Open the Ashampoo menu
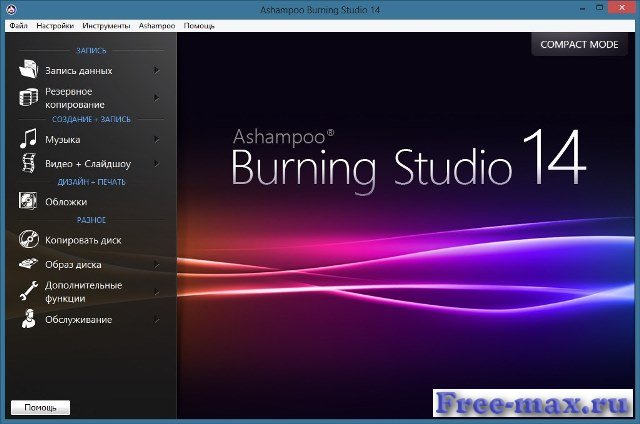This screenshot has width=640, height=424. click(157, 26)
